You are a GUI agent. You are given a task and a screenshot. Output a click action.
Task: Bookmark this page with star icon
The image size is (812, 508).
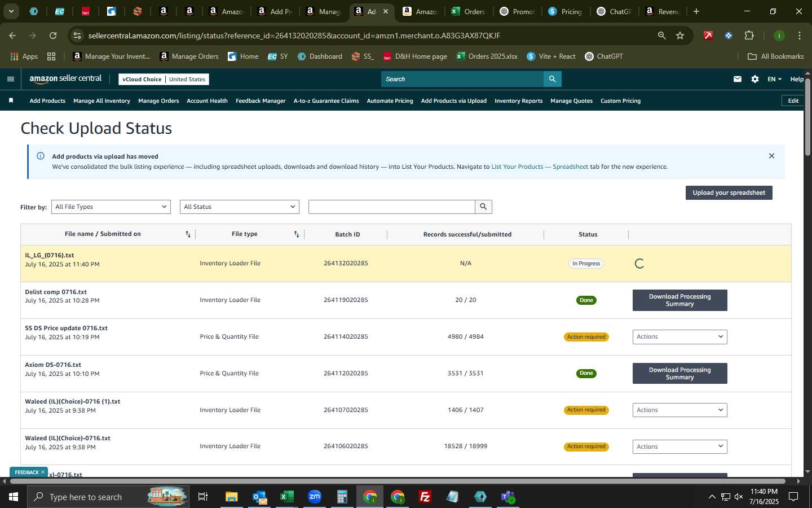point(680,36)
